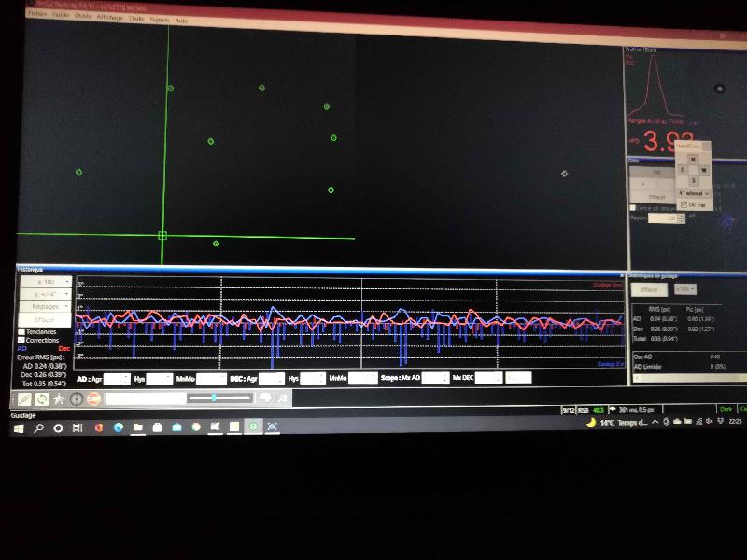Click the E button in hand controller
Viewport: 747px width, 560px height.
coord(683,170)
